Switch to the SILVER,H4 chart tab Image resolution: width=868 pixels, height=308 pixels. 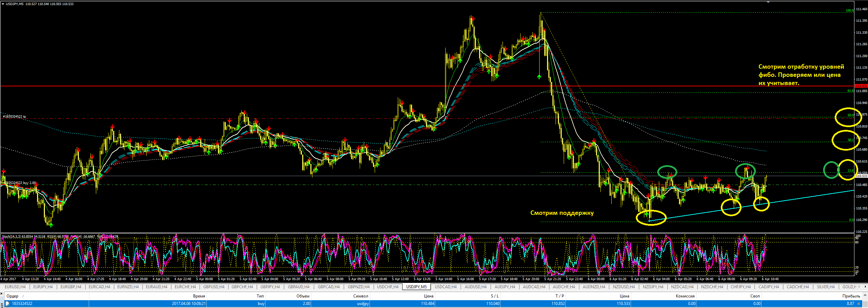pyautogui.click(x=826, y=287)
